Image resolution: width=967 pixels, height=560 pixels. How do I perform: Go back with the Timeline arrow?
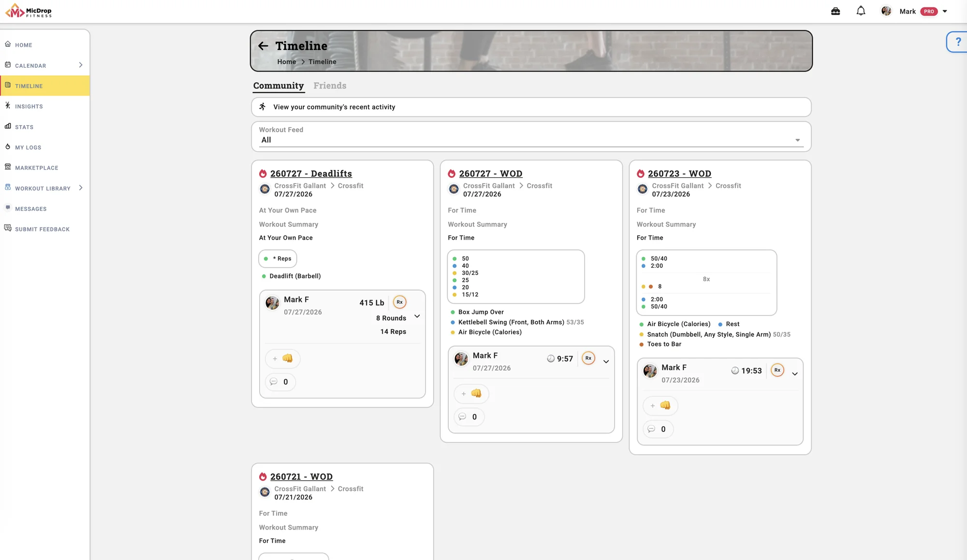click(263, 46)
